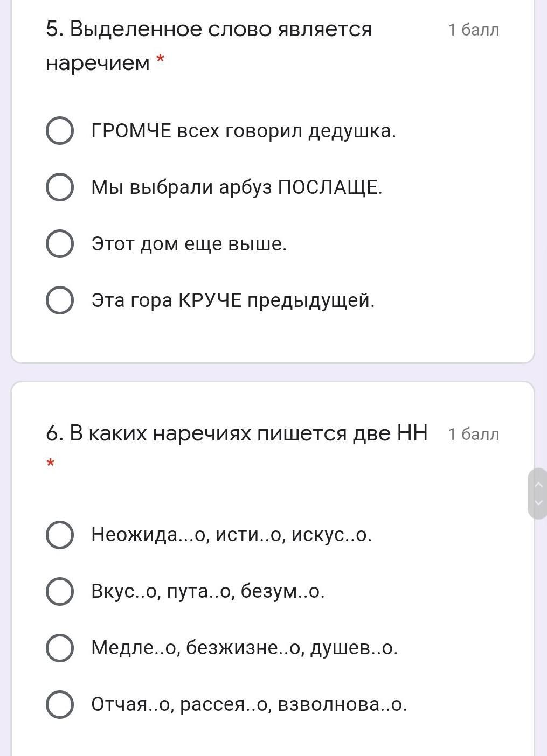Image resolution: width=547 pixels, height=756 pixels.
Task: Click answer text "Отчая..о, рассея..о, взволнова..о."
Action: point(249,704)
